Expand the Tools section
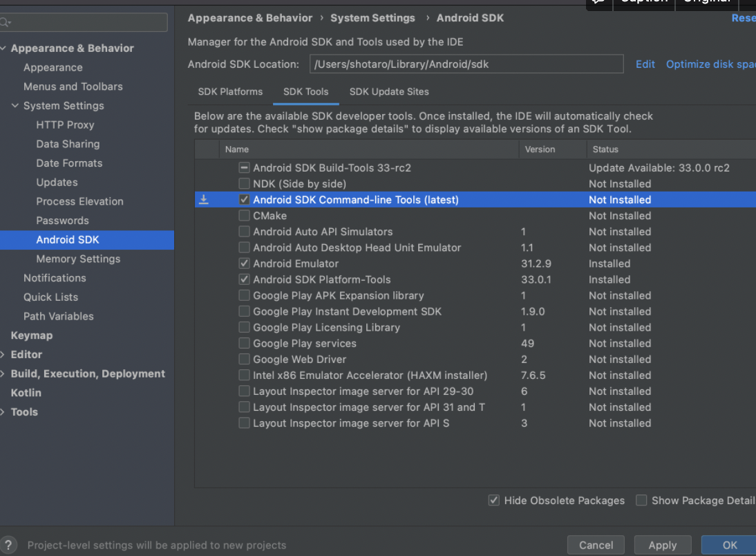 click(x=3, y=411)
